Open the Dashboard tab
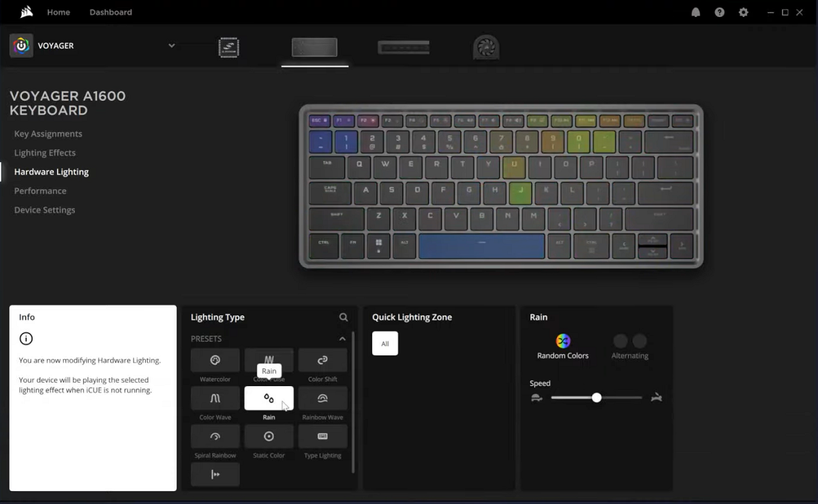Image resolution: width=818 pixels, height=504 pixels. pos(110,12)
